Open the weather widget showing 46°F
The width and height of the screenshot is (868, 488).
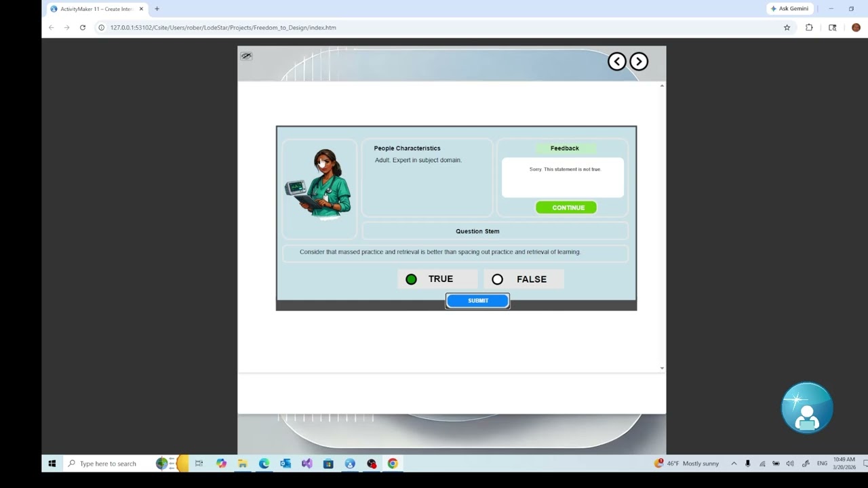pos(686,464)
